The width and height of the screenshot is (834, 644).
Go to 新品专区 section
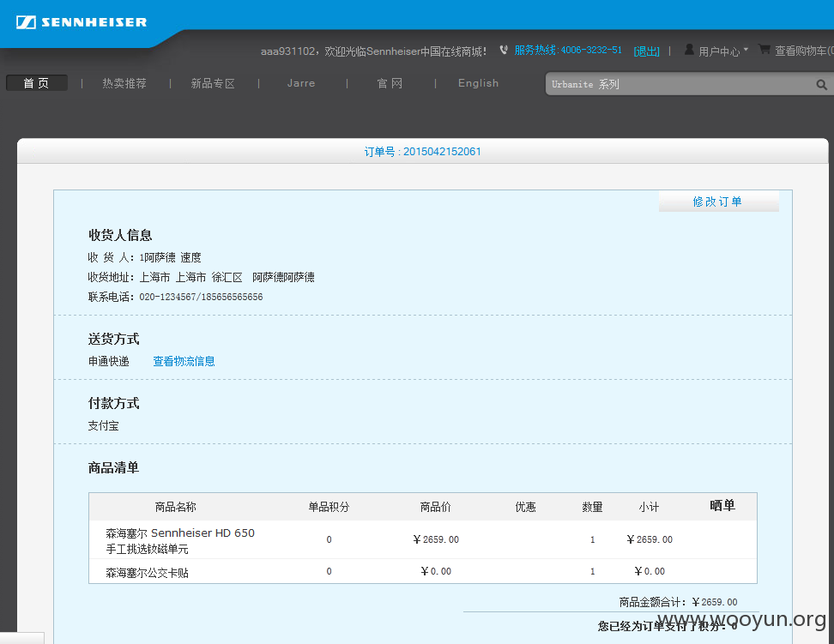(213, 83)
